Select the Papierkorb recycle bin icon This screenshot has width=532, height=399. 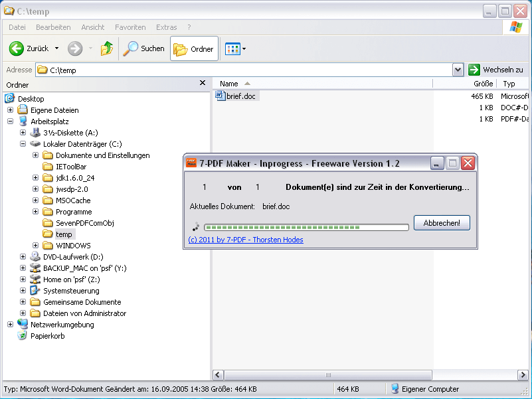(x=23, y=335)
